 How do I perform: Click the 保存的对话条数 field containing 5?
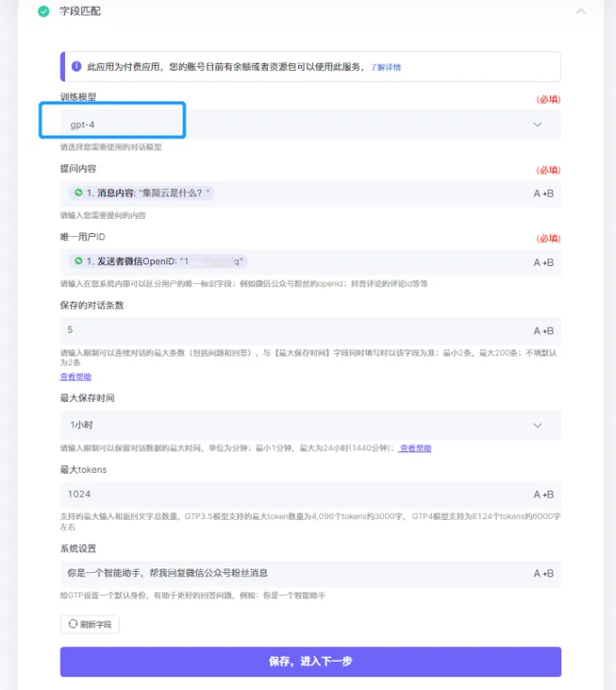pyautogui.click(x=311, y=331)
